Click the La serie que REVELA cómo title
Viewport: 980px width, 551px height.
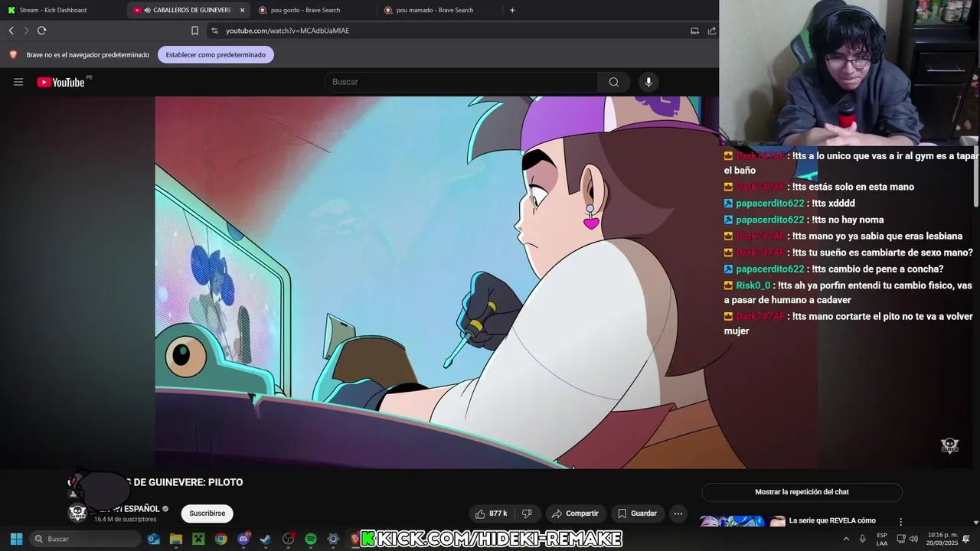click(832, 520)
